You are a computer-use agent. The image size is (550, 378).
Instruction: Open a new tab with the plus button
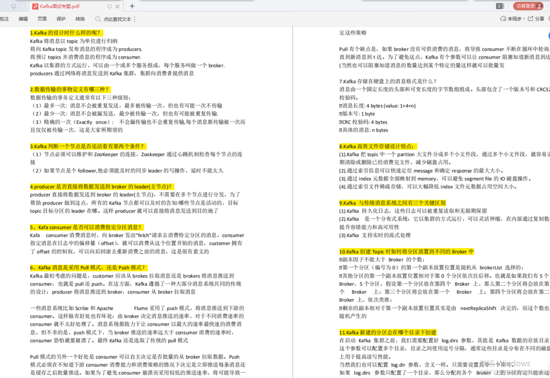[132, 6]
